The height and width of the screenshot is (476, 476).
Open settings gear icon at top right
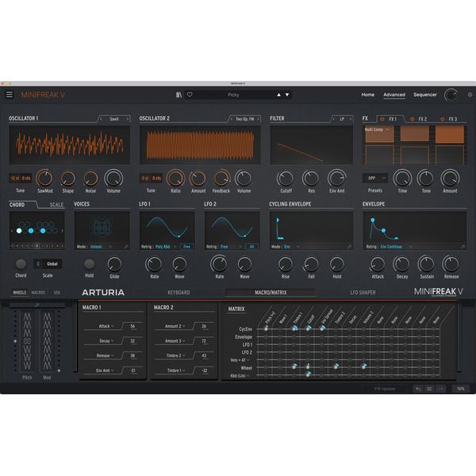click(x=470, y=94)
